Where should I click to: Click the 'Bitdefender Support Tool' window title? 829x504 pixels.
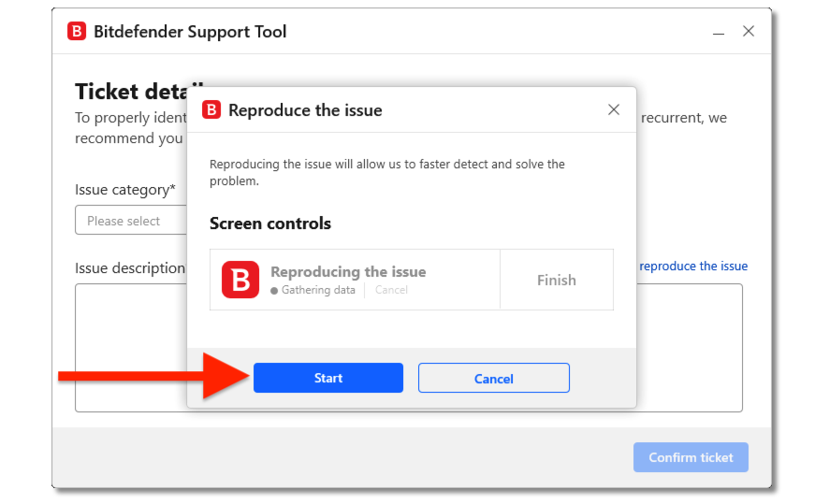tap(190, 32)
